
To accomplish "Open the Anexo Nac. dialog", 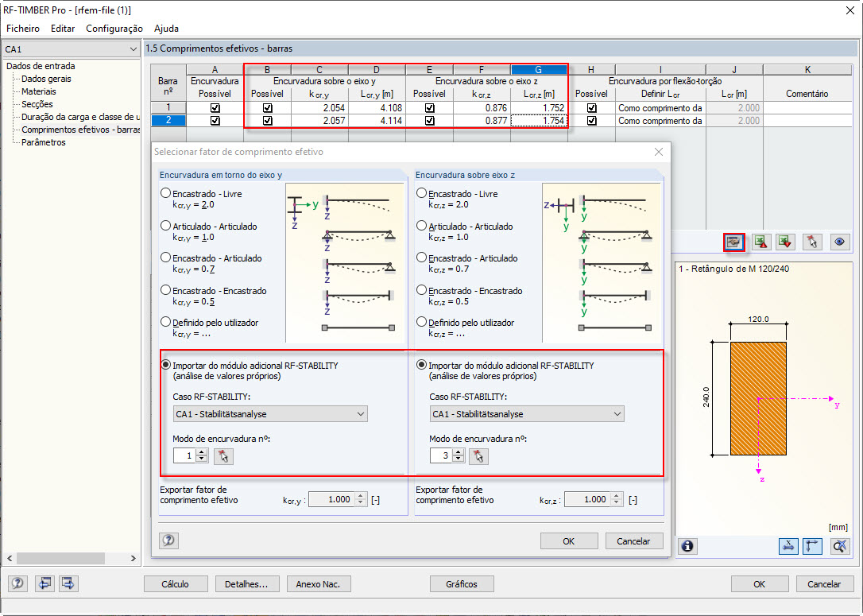I will (318, 583).
